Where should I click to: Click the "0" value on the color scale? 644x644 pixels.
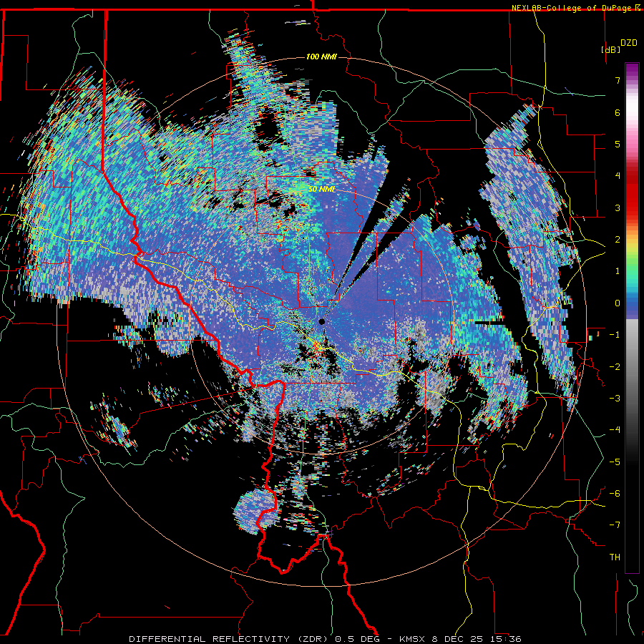click(618, 303)
